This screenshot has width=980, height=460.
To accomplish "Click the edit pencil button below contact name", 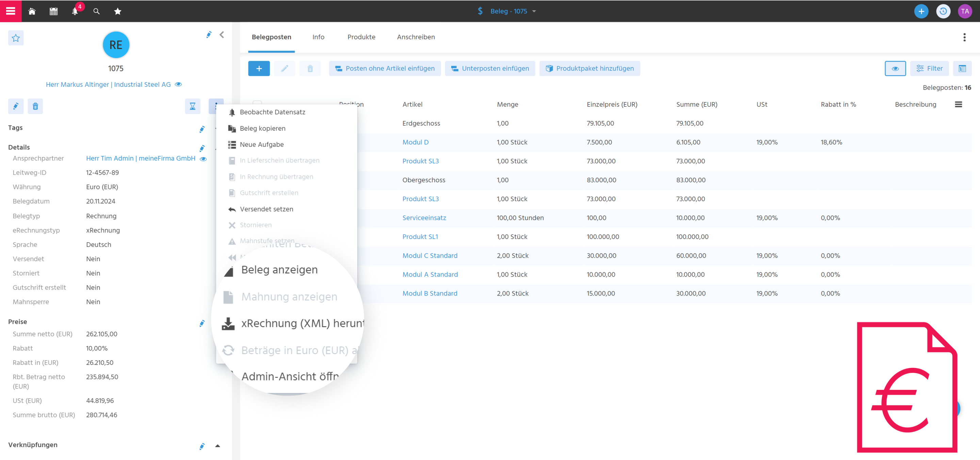I will 16,106.
